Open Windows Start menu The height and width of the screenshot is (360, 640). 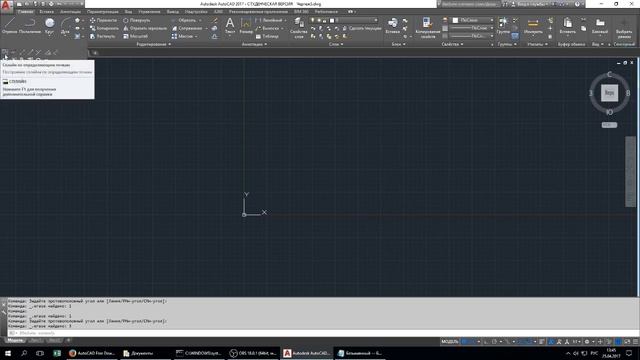(7, 353)
